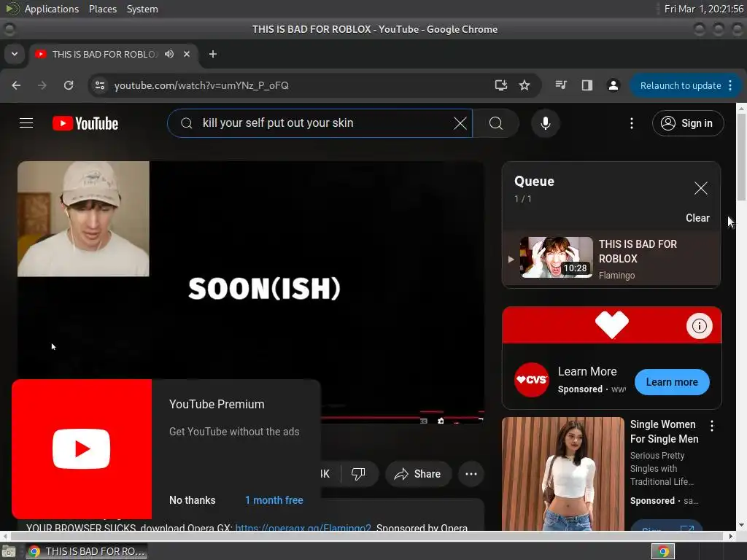747x560 pixels.
Task: Open the System menu
Action: [x=142, y=9]
